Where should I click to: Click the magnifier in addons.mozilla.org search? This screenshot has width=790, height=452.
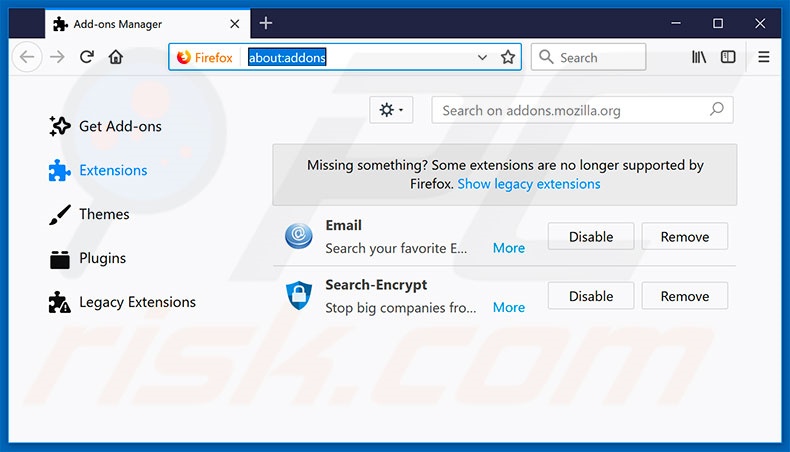716,109
